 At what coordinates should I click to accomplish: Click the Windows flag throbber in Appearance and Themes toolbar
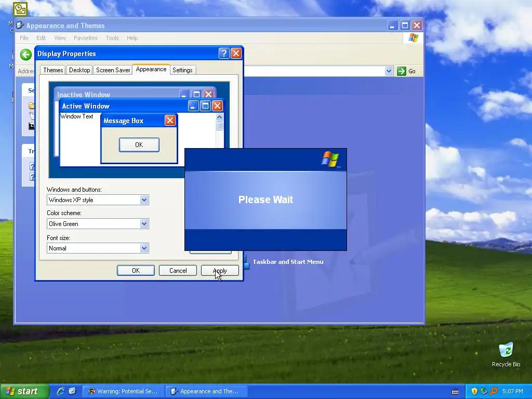pyautogui.click(x=413, y=37)
